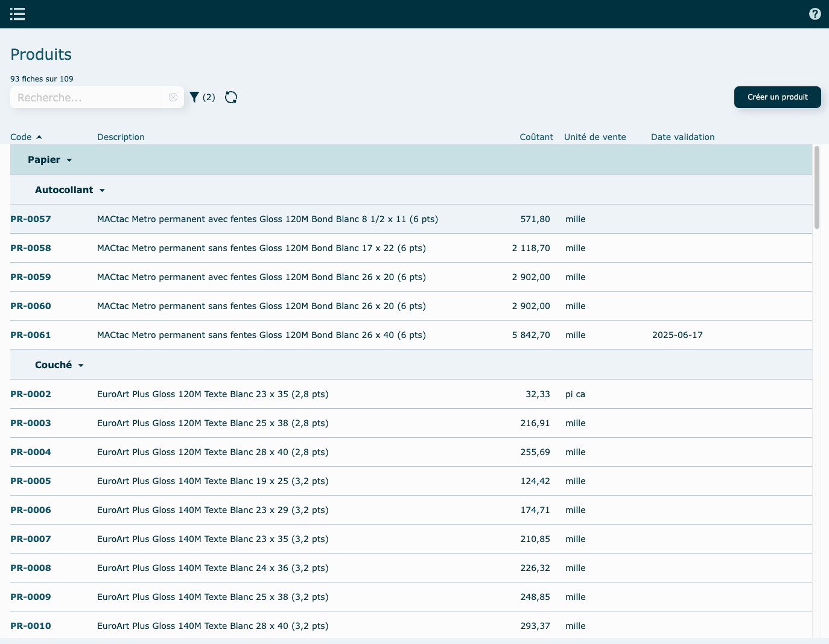This screenshot has height=644, width=829.
Task: Sort by Coûtant column header
Action: click(536, 137)
